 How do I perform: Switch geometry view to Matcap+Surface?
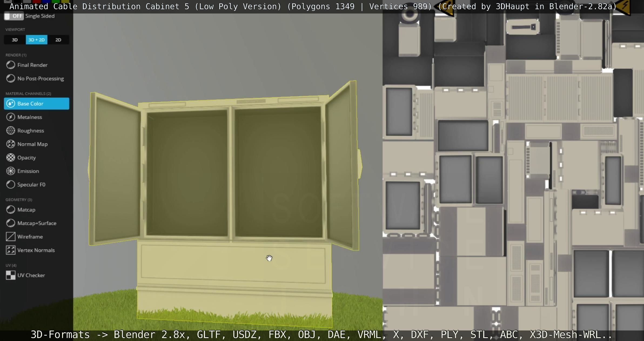coord(36,223)
